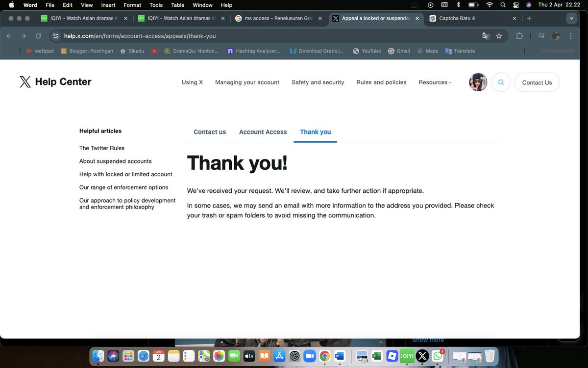Open the Hashtag Analyzer bookmark
Viewport: 588px width, 368px height.
pos(254,51)
